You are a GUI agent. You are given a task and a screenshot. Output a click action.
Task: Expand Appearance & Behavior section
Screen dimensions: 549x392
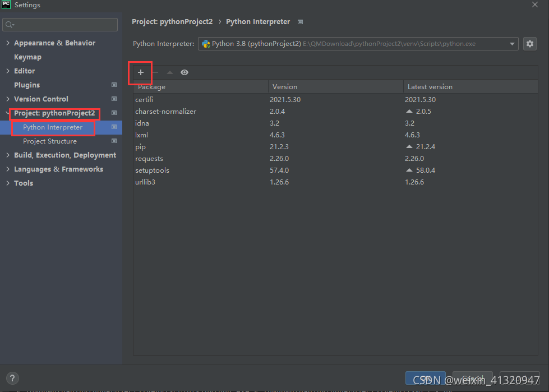pyautogui.click(x=8, y=43)
